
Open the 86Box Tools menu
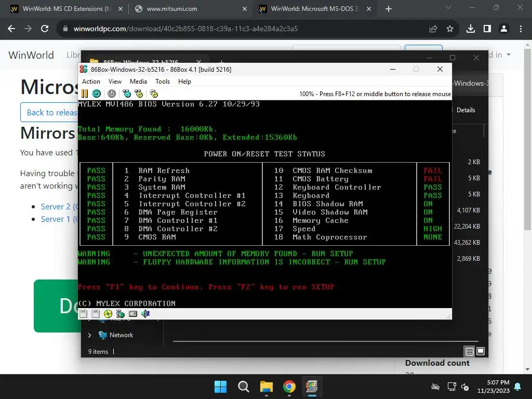pyautogui.click(x=163, y=82)
